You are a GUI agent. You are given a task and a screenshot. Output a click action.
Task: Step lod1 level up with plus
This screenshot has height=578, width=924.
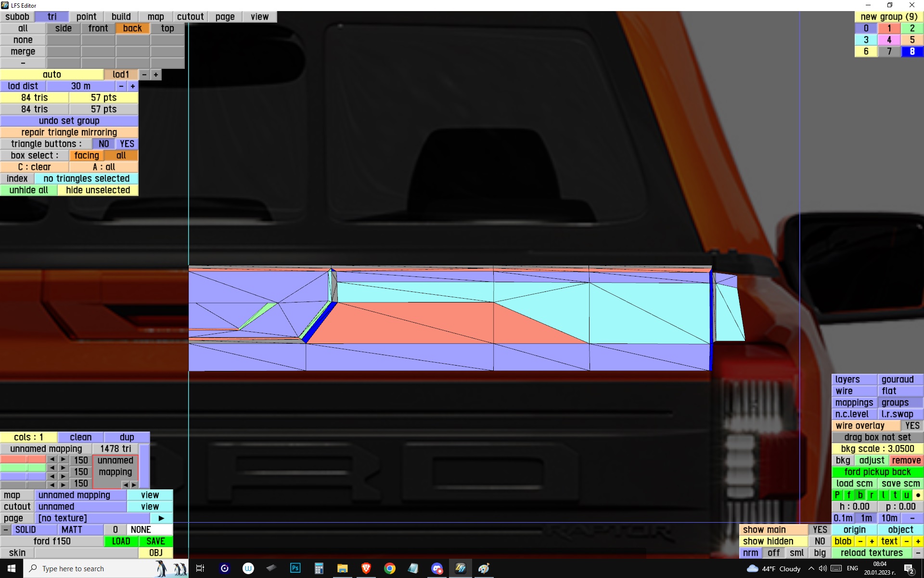[155, 75]
